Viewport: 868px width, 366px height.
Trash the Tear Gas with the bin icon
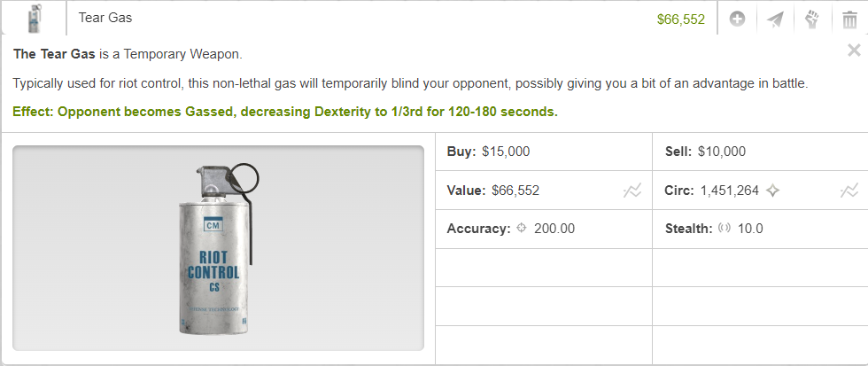(x=849, y=19)
